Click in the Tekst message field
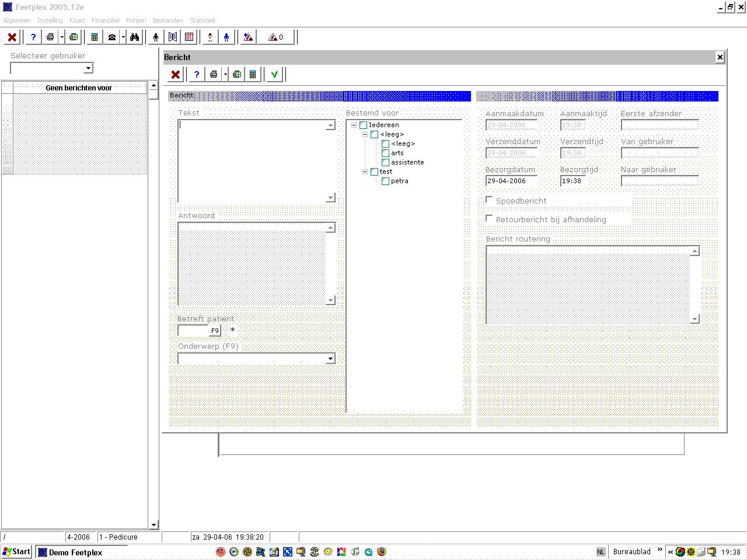 click(252, 160)
